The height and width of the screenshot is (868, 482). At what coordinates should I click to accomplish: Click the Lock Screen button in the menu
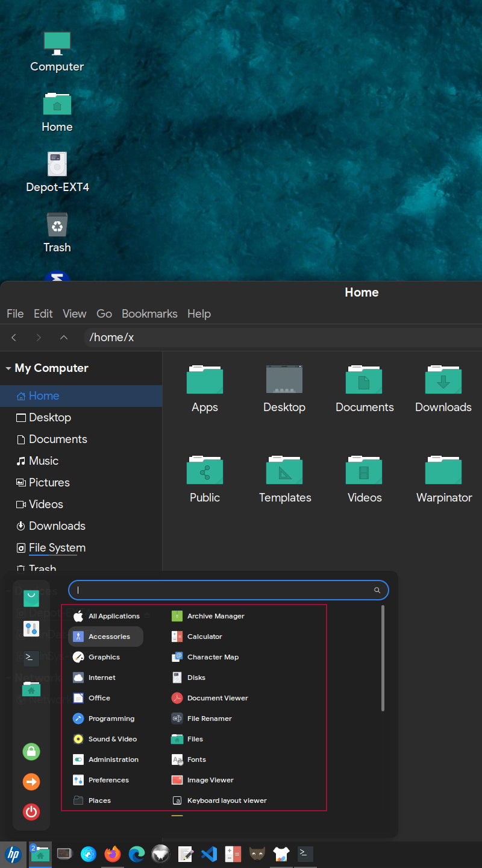(31, 752)
